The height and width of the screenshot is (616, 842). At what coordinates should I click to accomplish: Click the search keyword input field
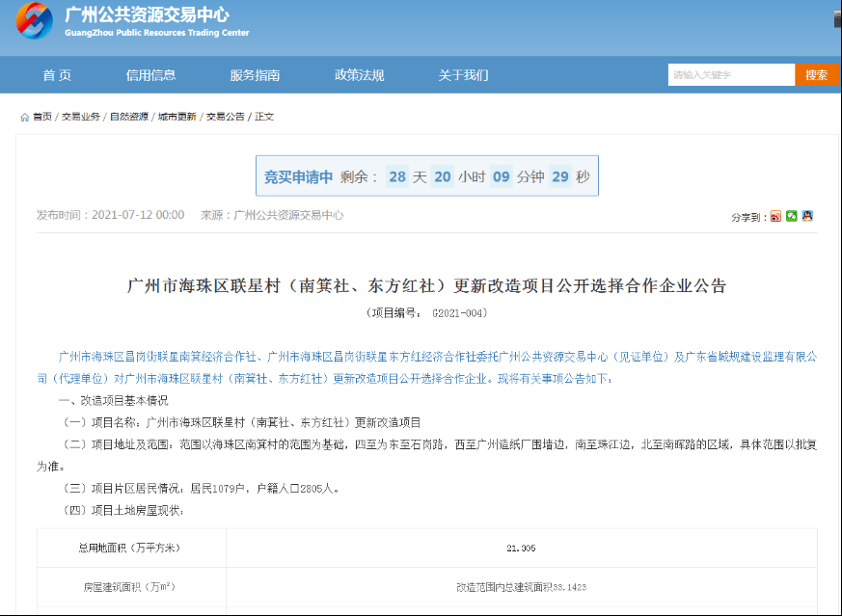[730, 75]
